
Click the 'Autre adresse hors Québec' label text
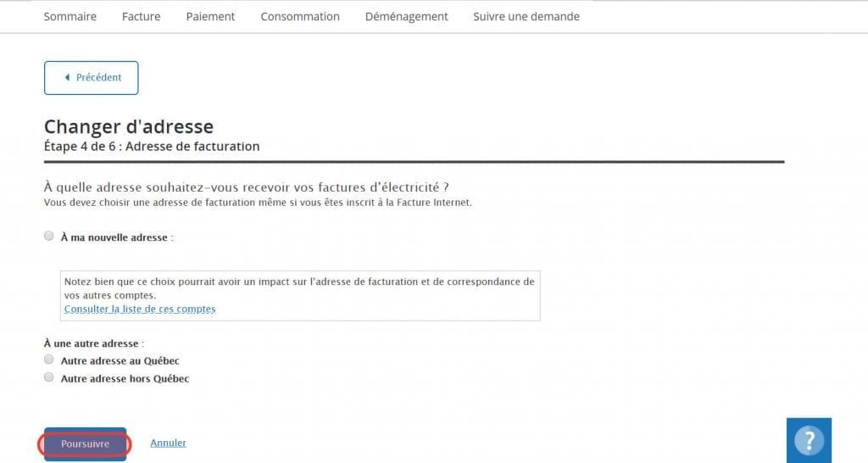125,378
